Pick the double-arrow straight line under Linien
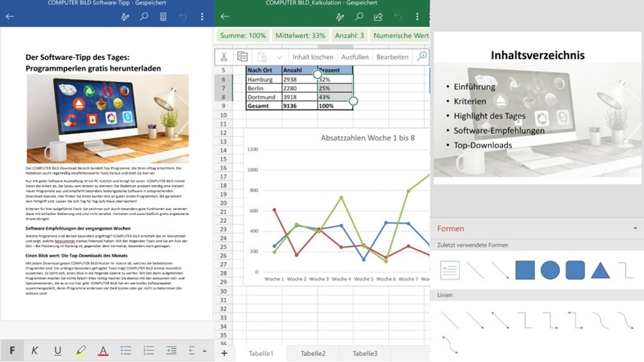The width and height of the screenshot is (644, 362). pos(500,320)
